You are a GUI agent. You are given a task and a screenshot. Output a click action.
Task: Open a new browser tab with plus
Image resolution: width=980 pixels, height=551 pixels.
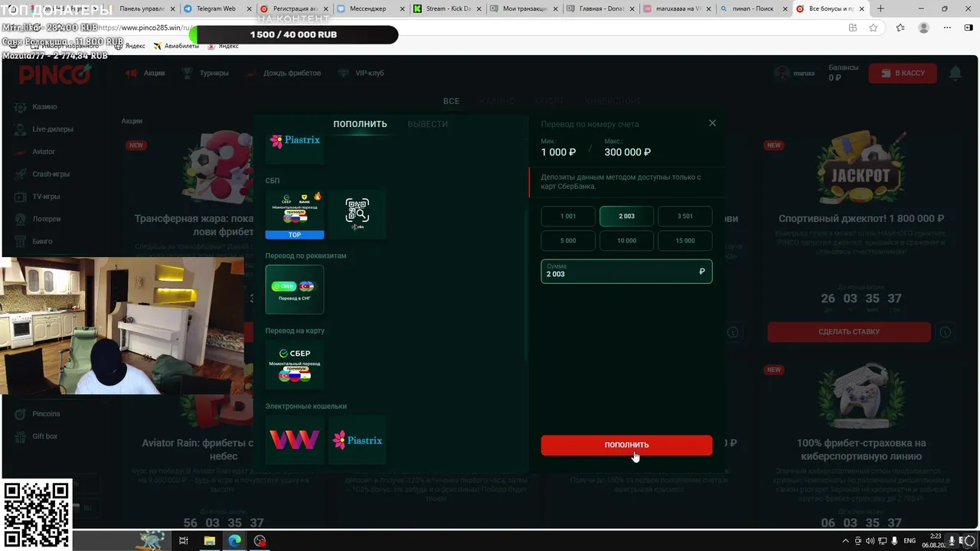coord(880,8)
